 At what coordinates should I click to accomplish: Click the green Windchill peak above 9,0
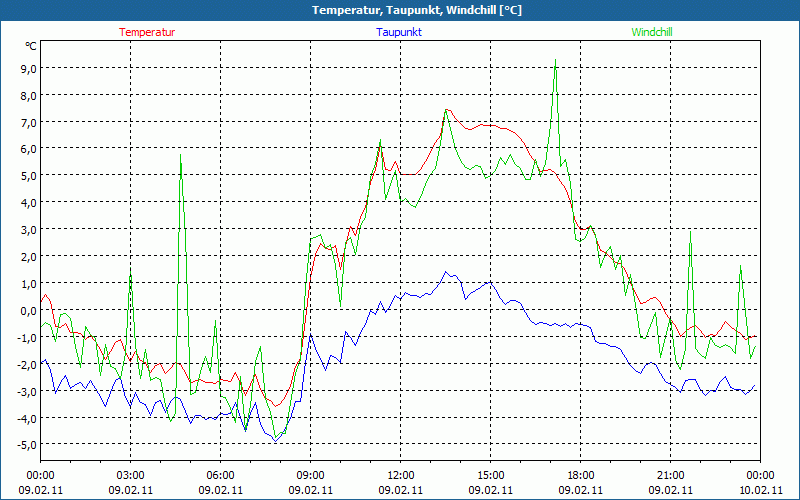pyautogui.click(x=555, y=60)
